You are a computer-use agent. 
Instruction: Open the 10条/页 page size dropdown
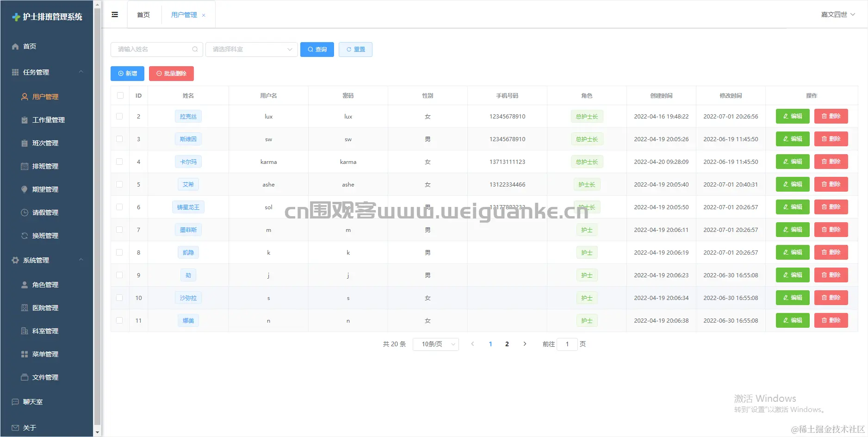pos(435,344)
